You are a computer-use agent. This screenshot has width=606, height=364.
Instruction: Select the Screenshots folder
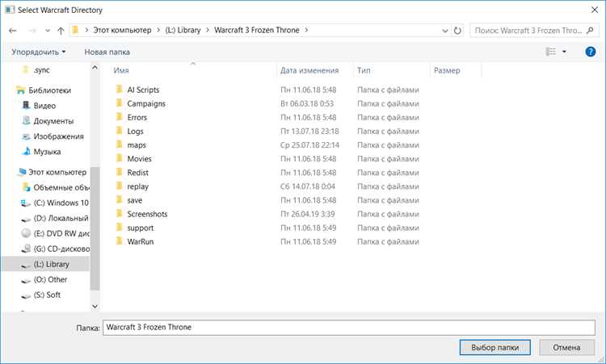pyautogui.click(x=147, y=214)
